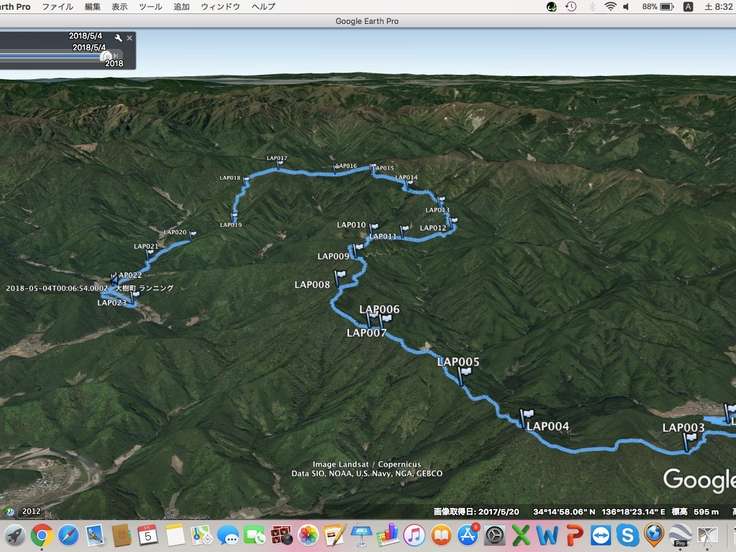This screenshot has height=552, width=736.
Task: Click the LAP003 flag placemark
Action: [690, 440]
